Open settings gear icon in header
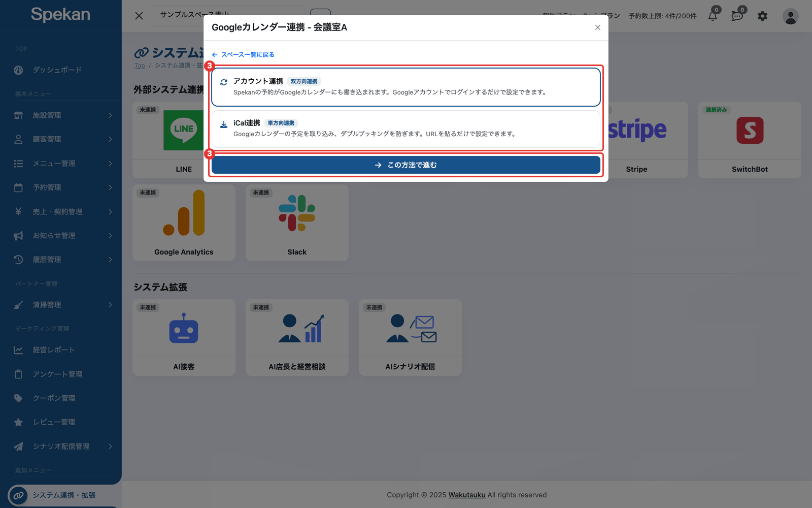 [763, 16]
